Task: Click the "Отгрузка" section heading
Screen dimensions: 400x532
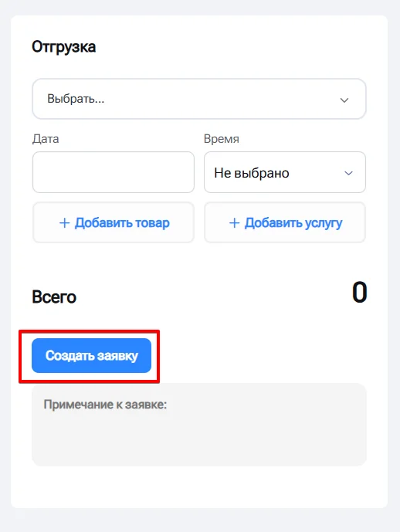Action: tap(64, 47)
